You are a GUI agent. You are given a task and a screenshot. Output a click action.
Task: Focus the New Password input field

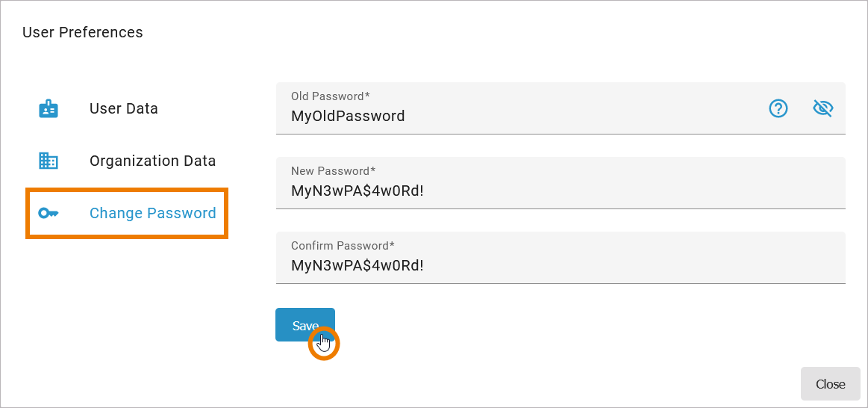[560, 191]
